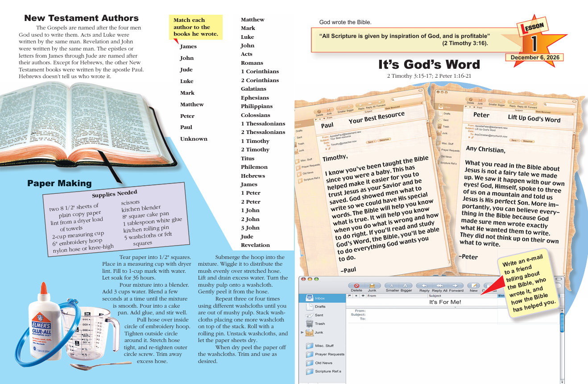
Task: Click Delete in Peter's email window toolbar
Action: pyautogui.click(x=471, y=100)
